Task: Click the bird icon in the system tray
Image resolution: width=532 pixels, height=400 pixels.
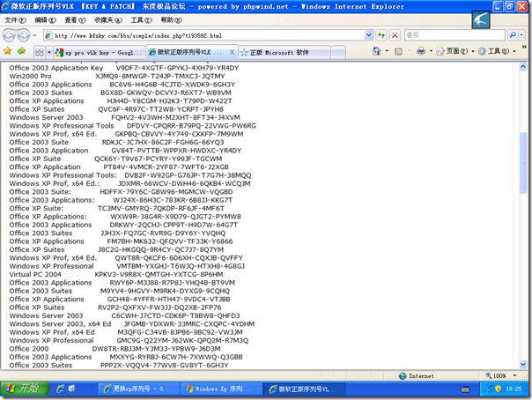Action: tap(489, 389)
